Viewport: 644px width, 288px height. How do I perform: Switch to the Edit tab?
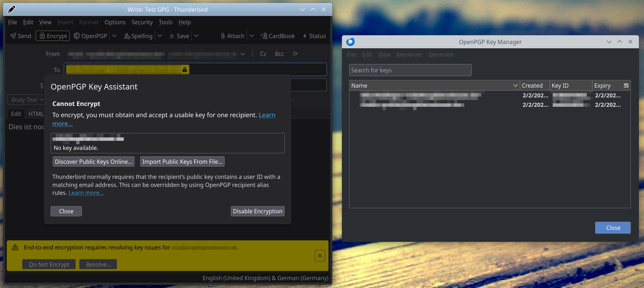tap(16, 114)
